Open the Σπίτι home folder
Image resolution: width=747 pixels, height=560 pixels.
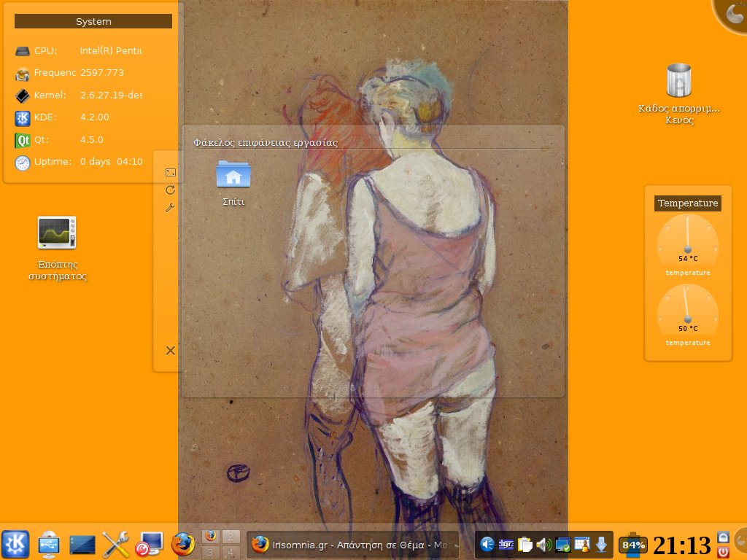click(233, 176)
